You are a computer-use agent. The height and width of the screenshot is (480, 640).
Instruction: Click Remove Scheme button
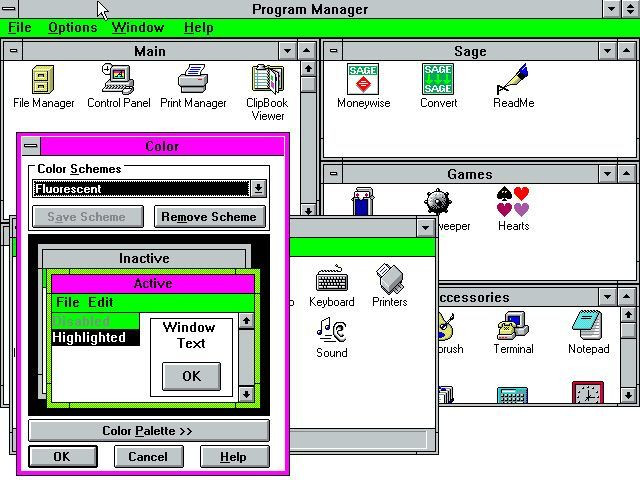point(210,217)
